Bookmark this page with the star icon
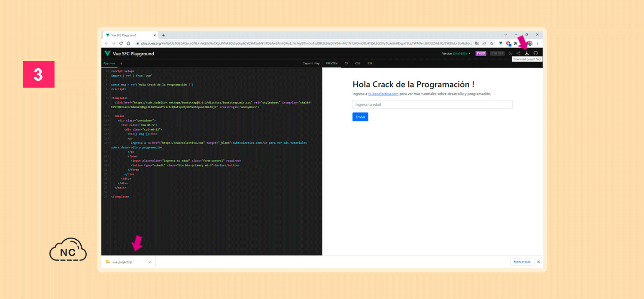This screenshot has width=644, height=299. point(492,43)
